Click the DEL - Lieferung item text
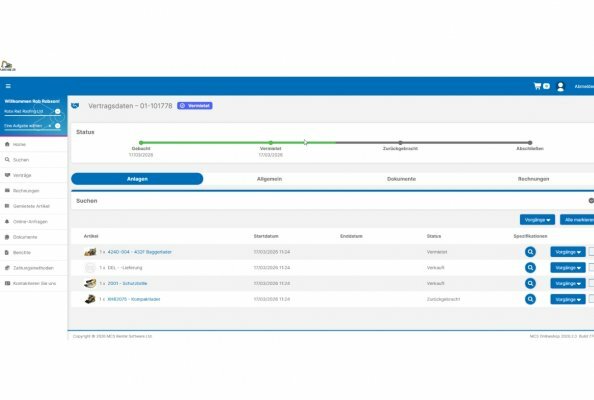The width and height of the screenshot is (594, 400). point(125,268)
